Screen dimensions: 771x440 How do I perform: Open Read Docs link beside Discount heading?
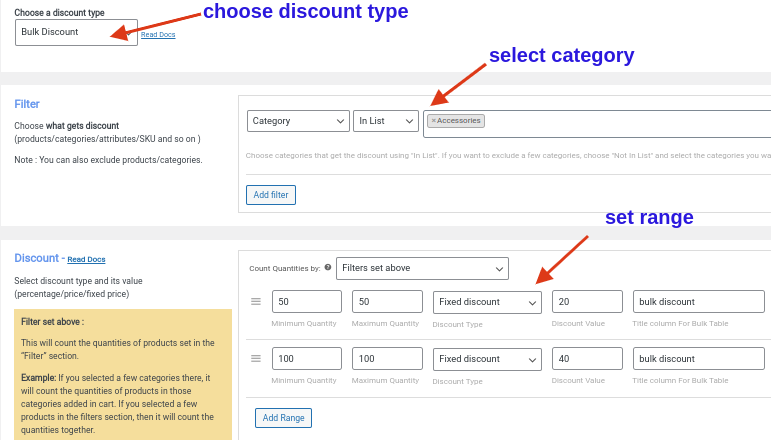point(87,260)
